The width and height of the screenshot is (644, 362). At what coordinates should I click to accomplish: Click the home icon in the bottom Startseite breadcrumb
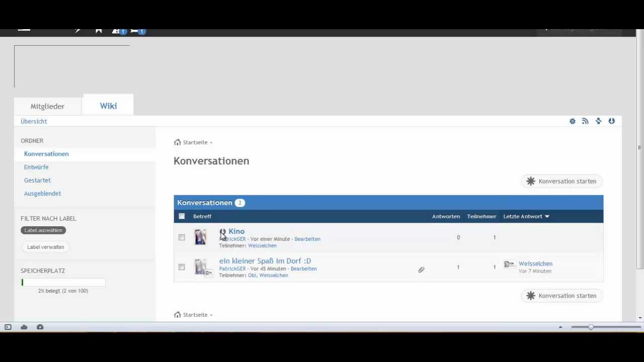(177, 315)
